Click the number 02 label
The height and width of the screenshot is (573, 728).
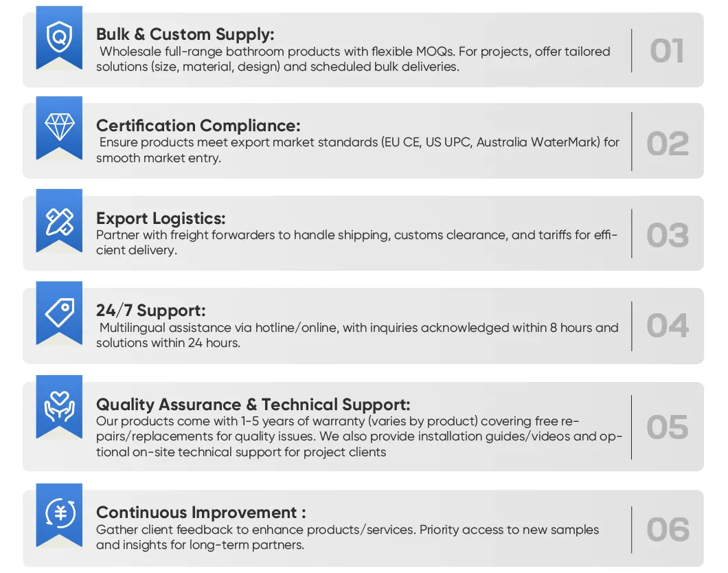point(667,144)
